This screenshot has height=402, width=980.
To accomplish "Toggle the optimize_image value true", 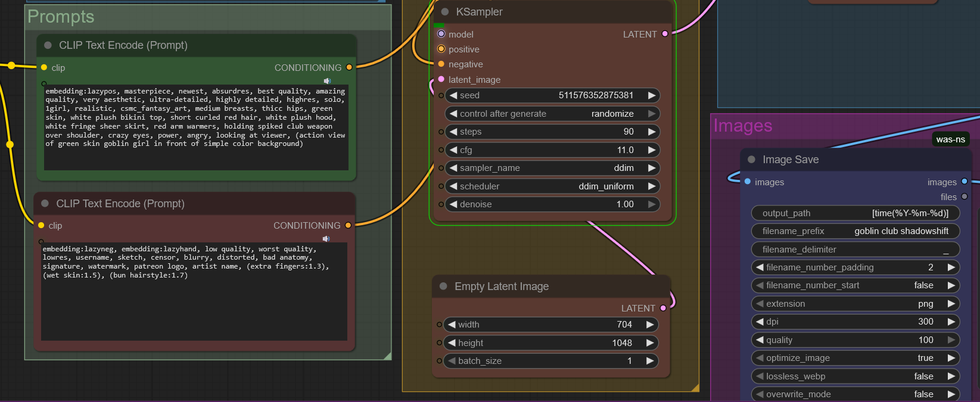I will (855, 358).
